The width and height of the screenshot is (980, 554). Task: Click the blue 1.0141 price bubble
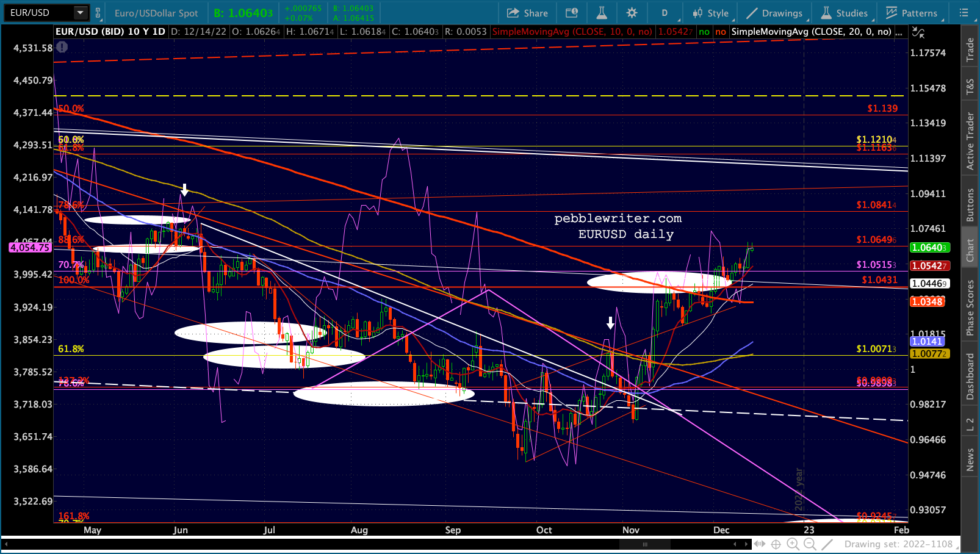(x=928, y=341)
